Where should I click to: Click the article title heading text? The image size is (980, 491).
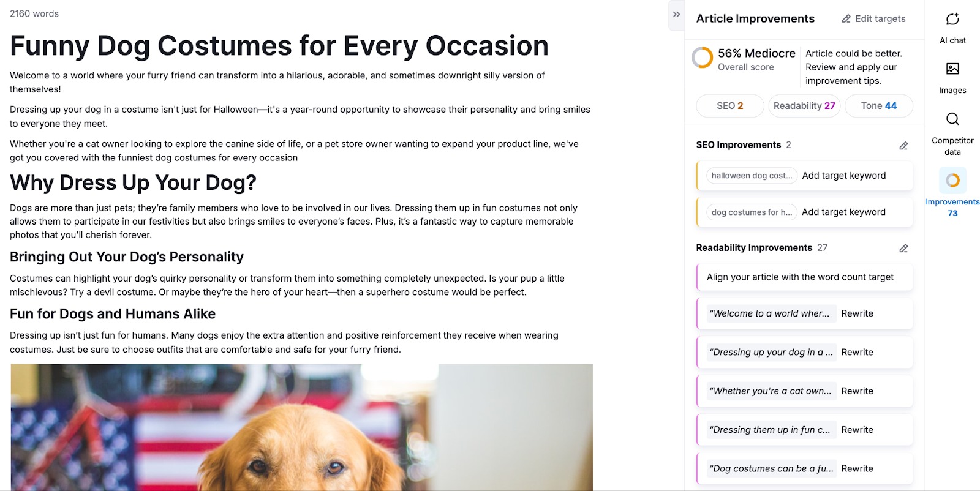click(279, 46)
